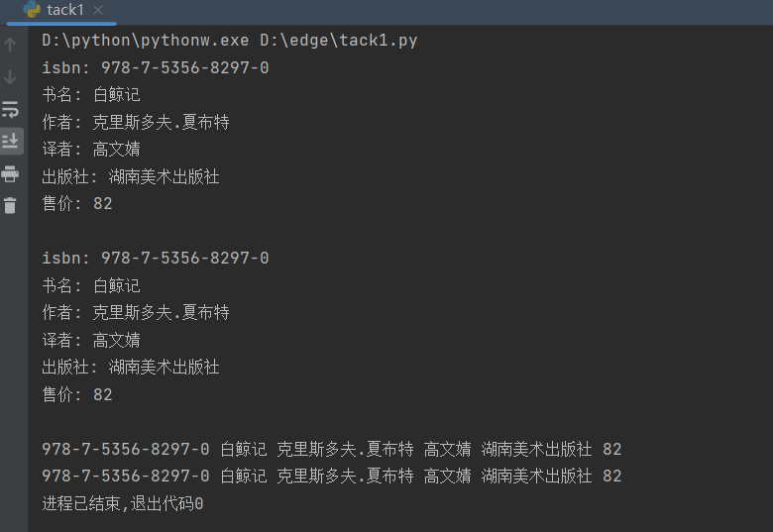The height and width of the screenshot is (532, 773).
Task: Click the second 售价: 82 line
Action: [x=77, y=394]
